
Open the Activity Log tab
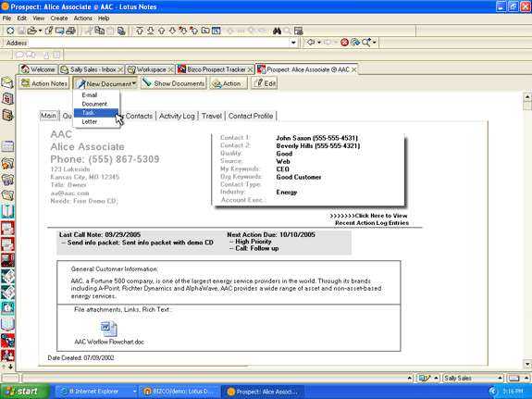tap(177, 116)
